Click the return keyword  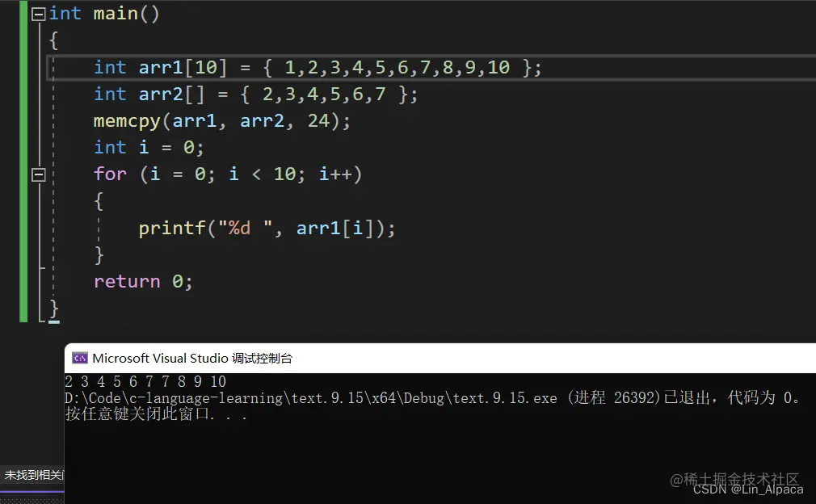tap(127, 281)
